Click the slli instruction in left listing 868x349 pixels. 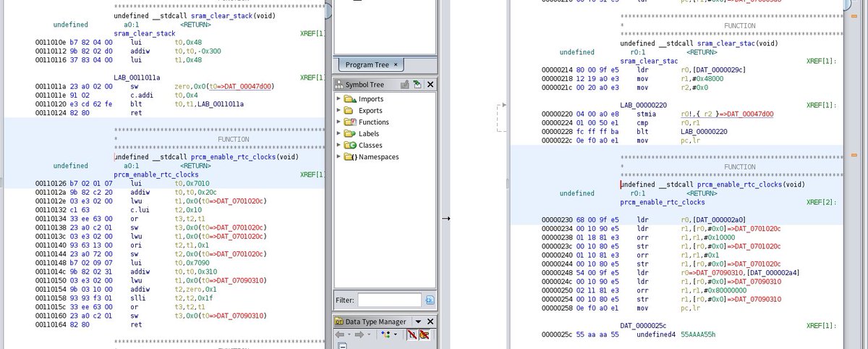[139, 298]
